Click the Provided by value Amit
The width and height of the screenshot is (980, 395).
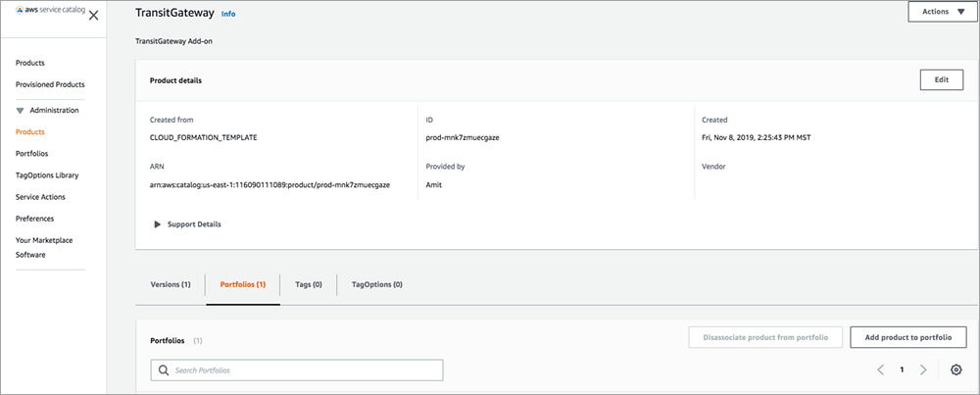[434, 185]
